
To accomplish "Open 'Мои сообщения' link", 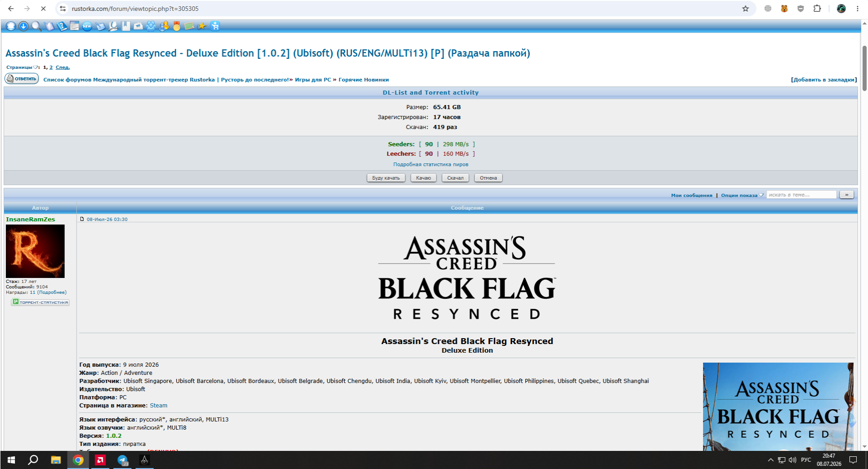I will pyautogui.click(x=692, y=195).
